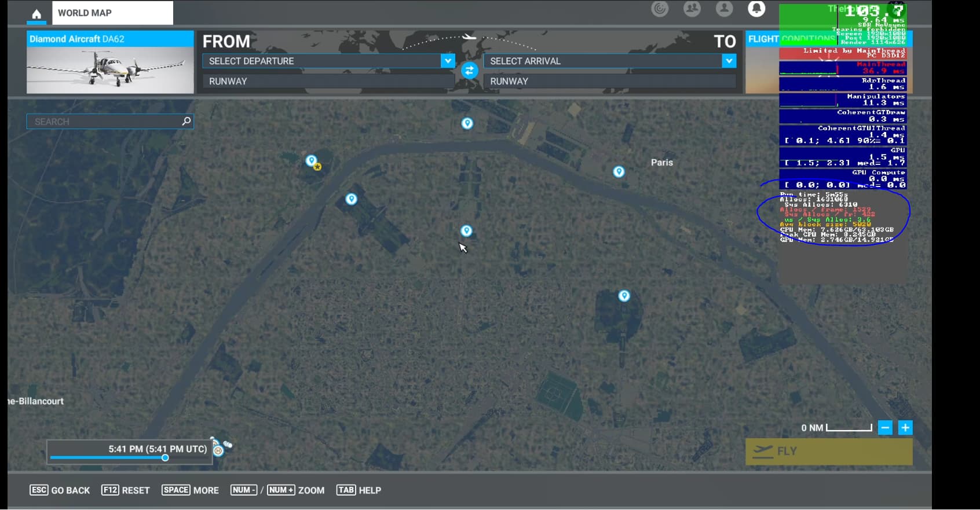
Task: Open the notifications bell icon
Action: pos(756,9)
